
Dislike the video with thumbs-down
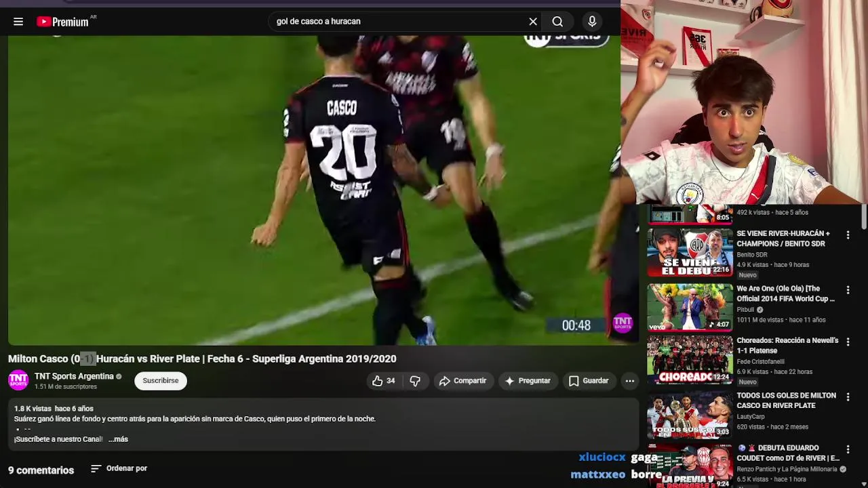415,381
